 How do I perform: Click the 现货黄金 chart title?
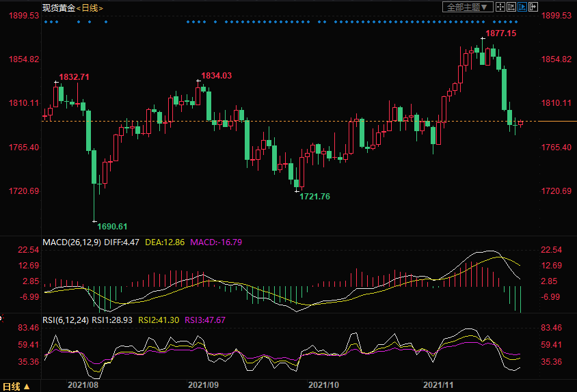(57, 8)
